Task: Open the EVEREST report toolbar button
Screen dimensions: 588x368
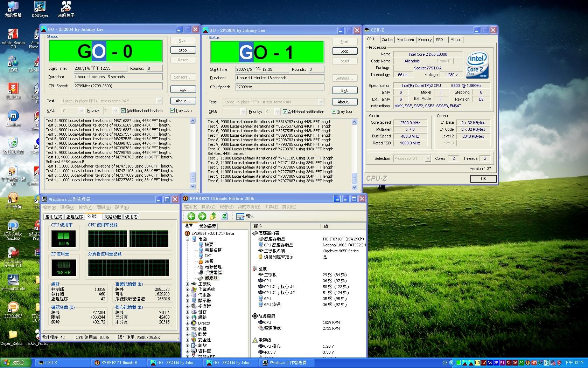Action: pos(245,216)
